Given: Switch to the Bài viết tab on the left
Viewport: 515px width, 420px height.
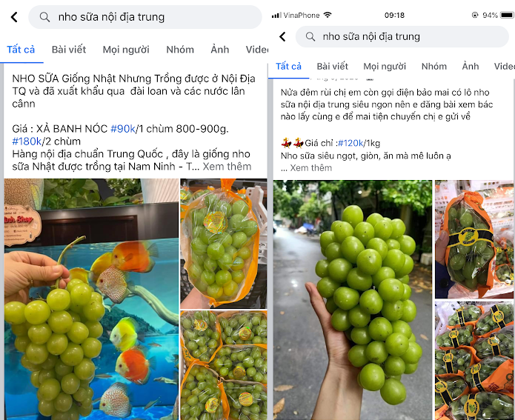Looking at the screenshot, I should pyautogui.click(x=69, y=50).
